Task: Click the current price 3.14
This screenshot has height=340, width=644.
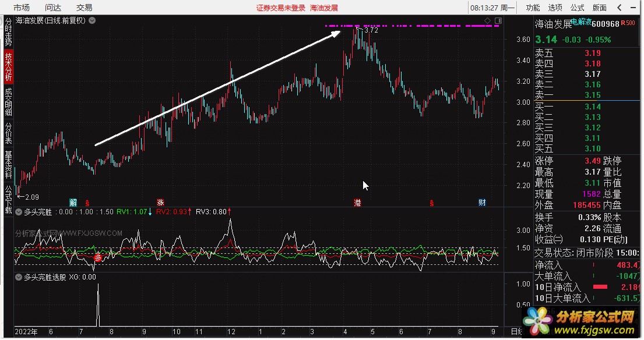Action: (x=546, y=40)
